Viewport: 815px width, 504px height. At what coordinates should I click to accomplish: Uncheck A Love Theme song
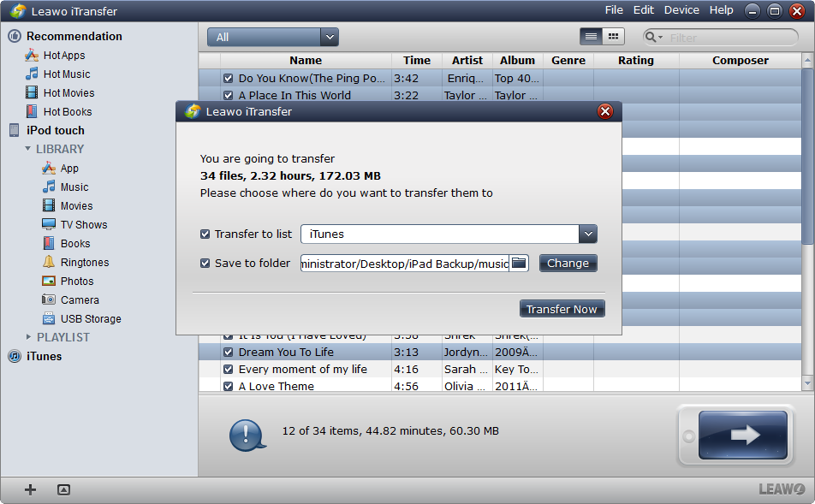tap(228, 387)
